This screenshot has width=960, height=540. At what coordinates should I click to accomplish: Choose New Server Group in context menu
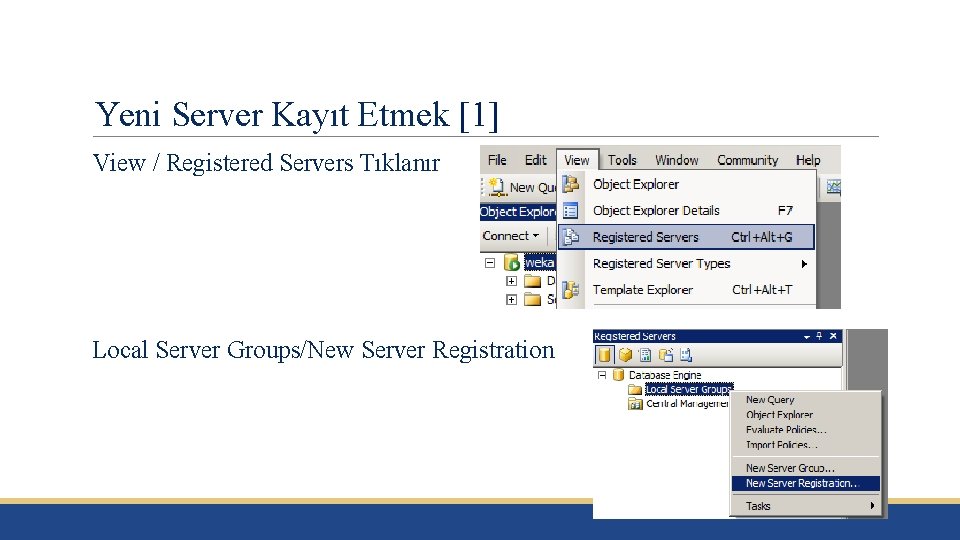[806, 468]
